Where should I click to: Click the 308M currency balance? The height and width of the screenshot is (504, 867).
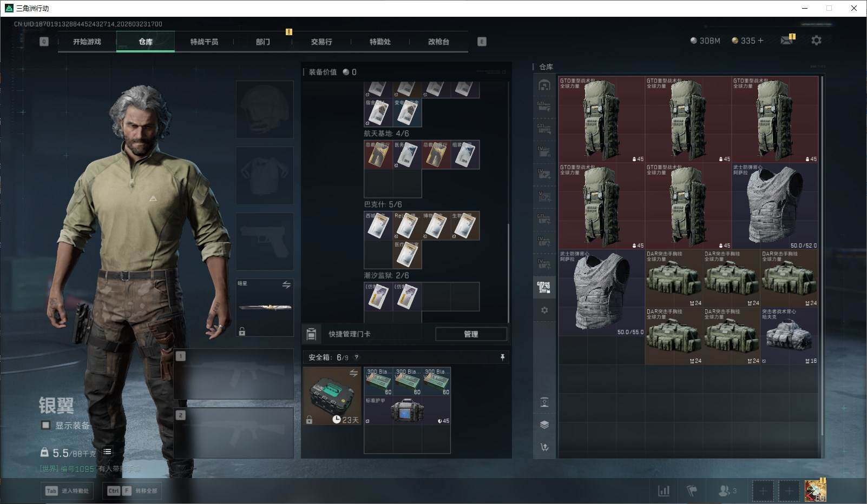[705, 41]
